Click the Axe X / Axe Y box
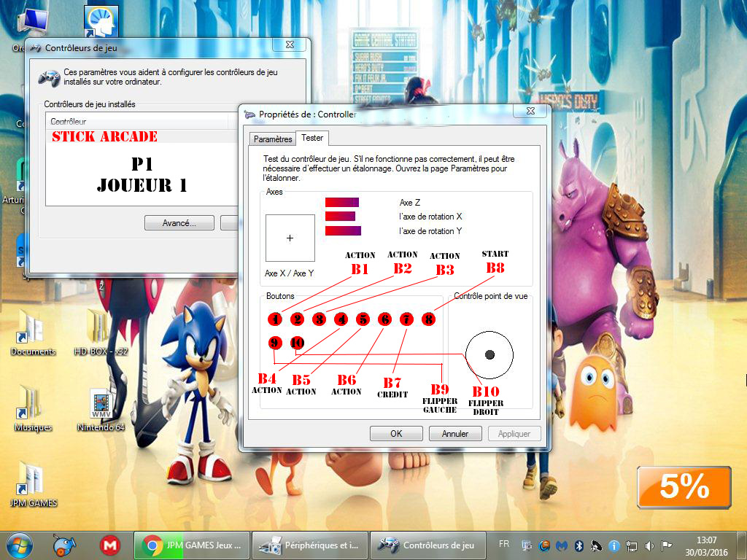Screen dimensions: 747x560 coord(290,238)
